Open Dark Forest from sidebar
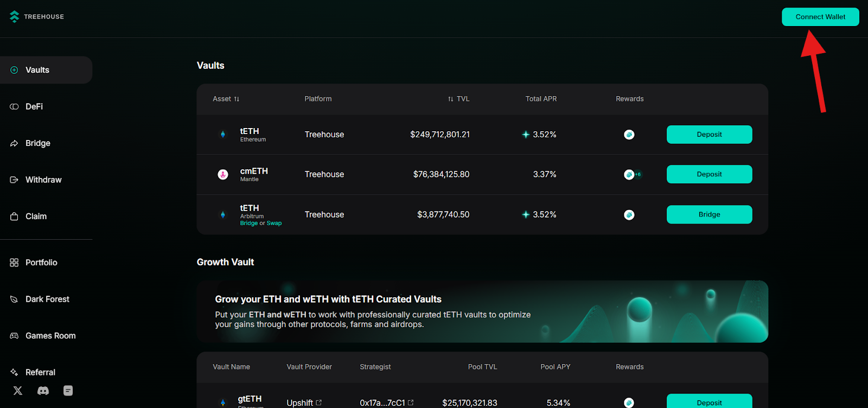The image size is (868, 408). point(47,299)
